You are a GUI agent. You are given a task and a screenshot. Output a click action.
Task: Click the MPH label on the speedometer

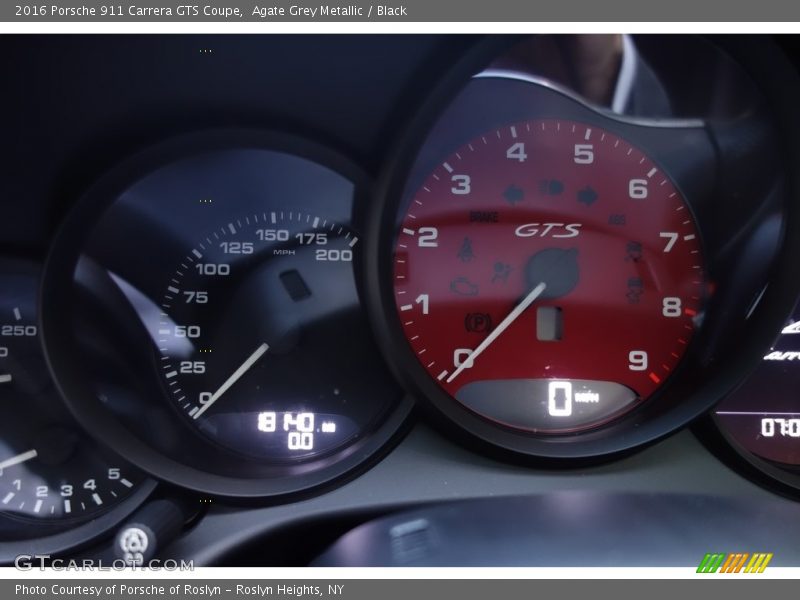[x=284, y=252]
